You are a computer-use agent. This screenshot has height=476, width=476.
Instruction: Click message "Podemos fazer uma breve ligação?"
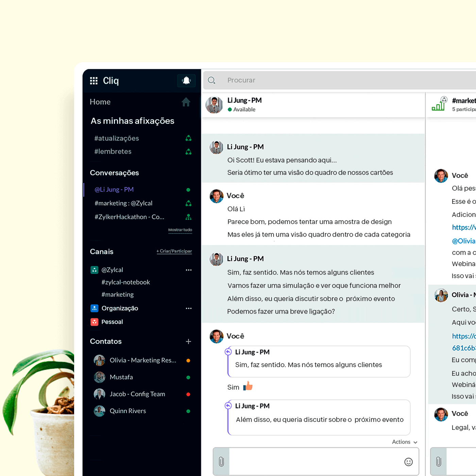281,311
